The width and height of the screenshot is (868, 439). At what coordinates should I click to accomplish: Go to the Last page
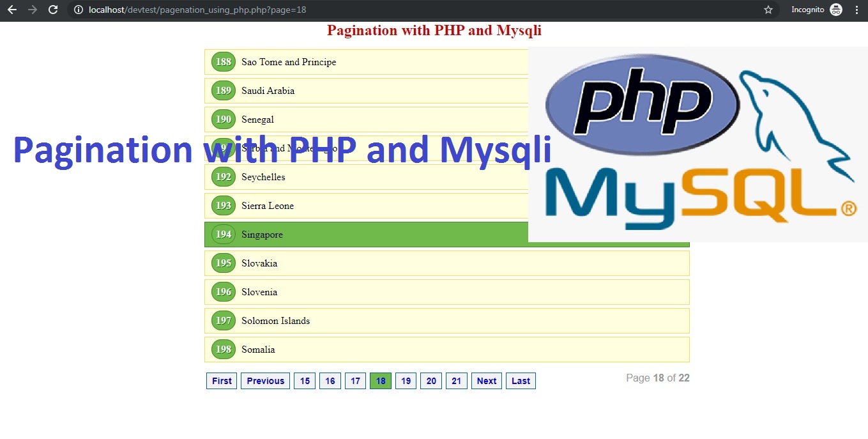521,381
